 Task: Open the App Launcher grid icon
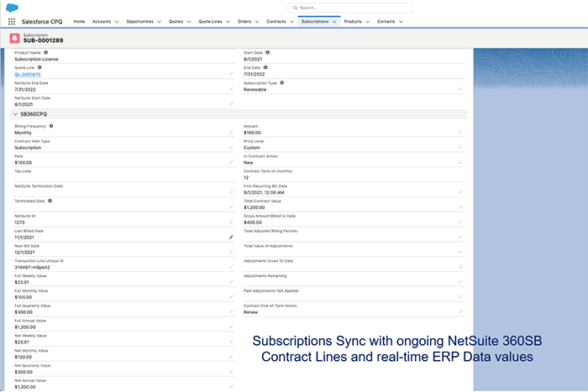click(12, 21)
